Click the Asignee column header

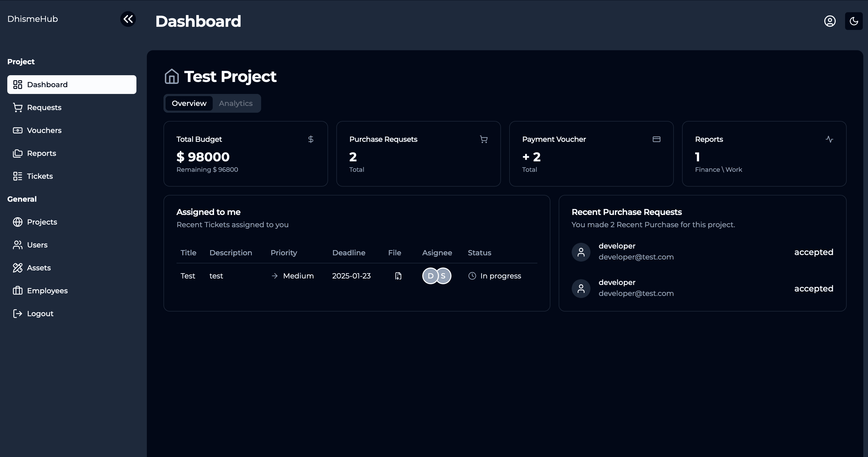(437, 253)
